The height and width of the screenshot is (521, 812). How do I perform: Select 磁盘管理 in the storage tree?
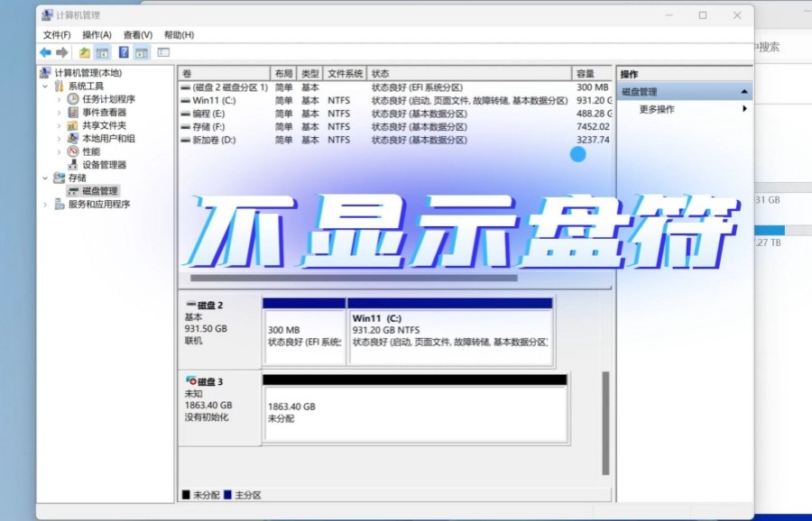(94, 191)
